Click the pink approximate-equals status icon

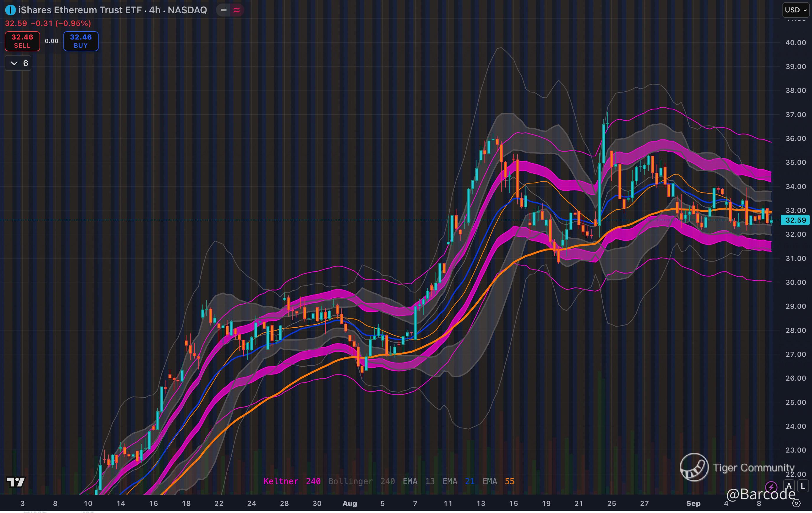(x=237, y=10)
